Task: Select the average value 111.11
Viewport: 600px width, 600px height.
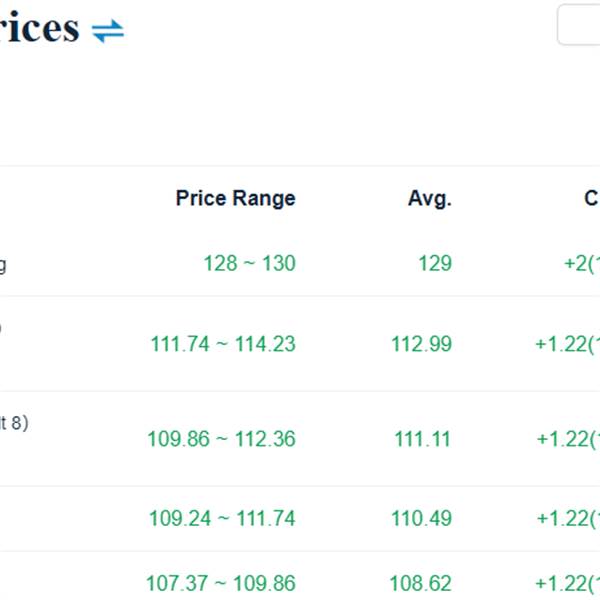Action: click(422, 438)
